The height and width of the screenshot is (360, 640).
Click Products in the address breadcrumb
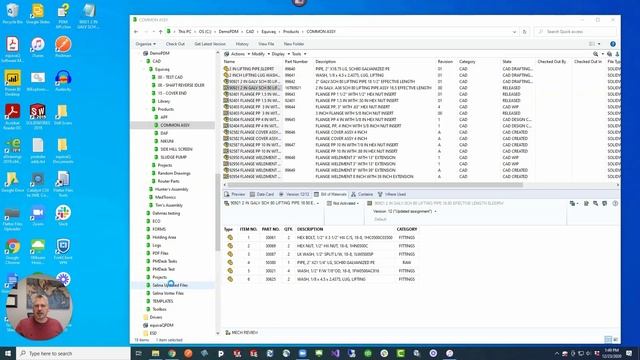point(291,31)
